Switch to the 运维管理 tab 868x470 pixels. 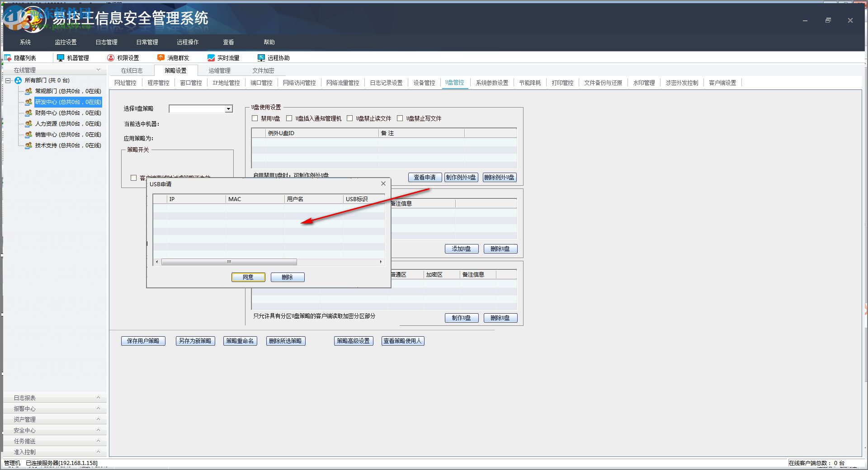(219, 70)
